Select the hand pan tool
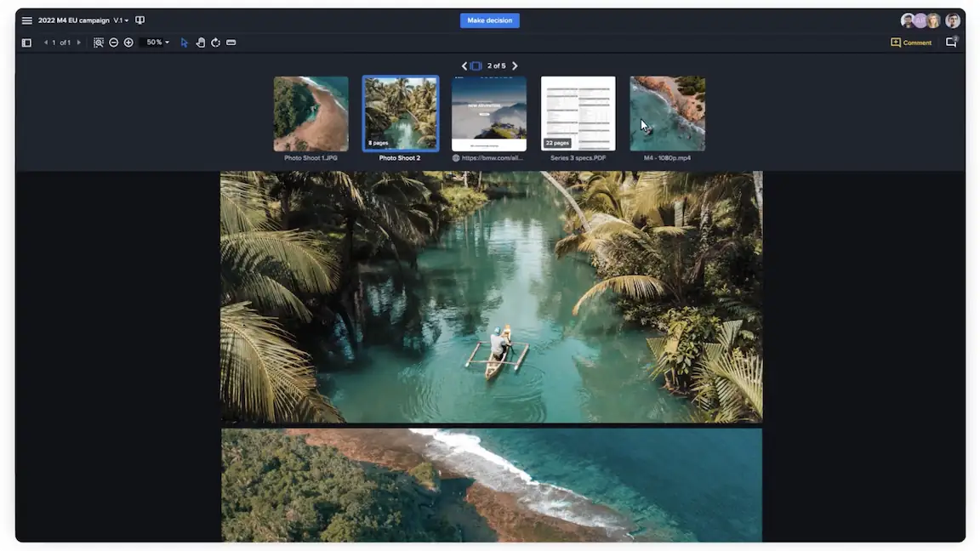Image resolution: width=980 pixels, height=551 pixels. [x=201, y=43]
